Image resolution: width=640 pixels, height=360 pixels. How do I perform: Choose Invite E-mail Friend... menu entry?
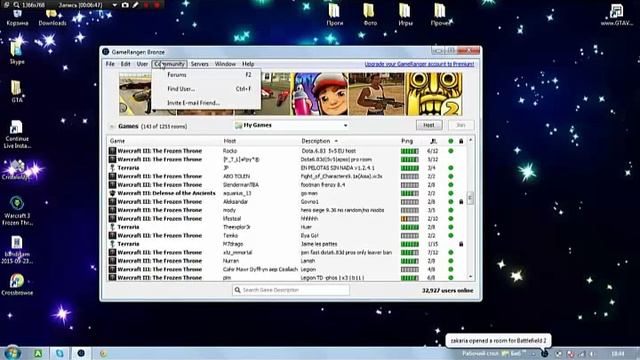pos(207,103)
